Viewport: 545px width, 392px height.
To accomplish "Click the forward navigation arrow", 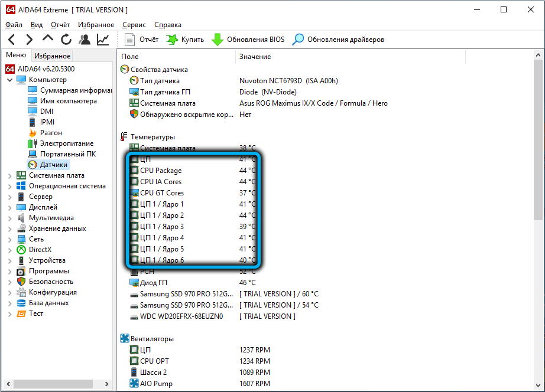I will (x=29, y=40).
